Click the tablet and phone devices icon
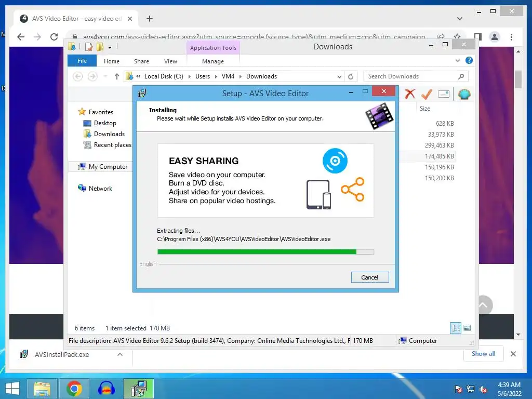 (318, 194)
